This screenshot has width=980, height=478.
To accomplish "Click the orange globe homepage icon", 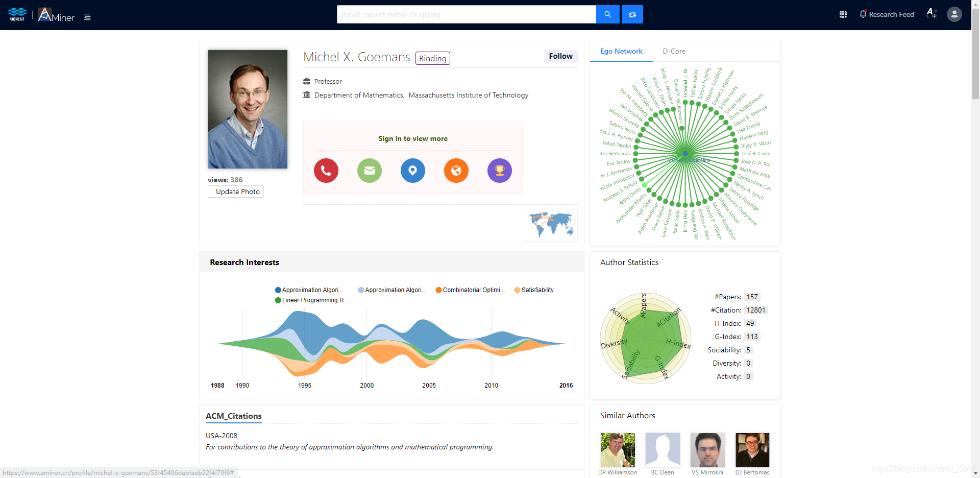I will 456,171.
